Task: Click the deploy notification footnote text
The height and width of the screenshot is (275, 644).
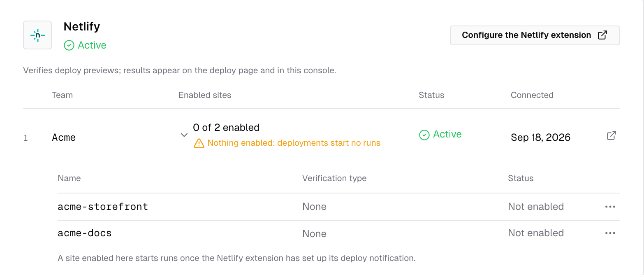Action: [236, 259]
